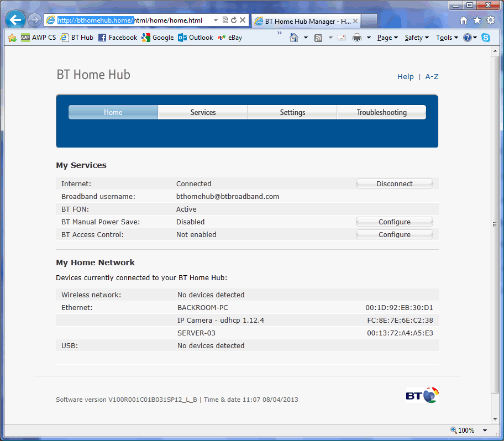Expand the Print dropdown arrow
The width and height of the screenshot is (504, 441).
click(x=369, y=38)
